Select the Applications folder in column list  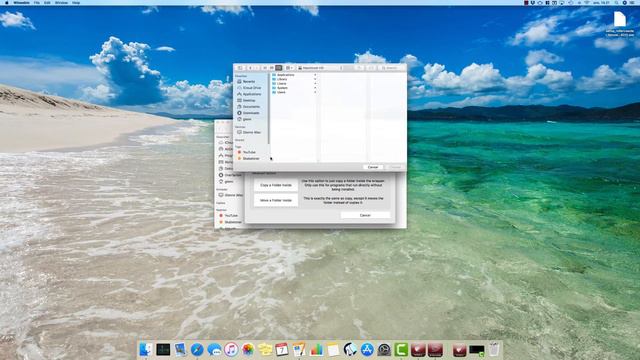(286, 75)
